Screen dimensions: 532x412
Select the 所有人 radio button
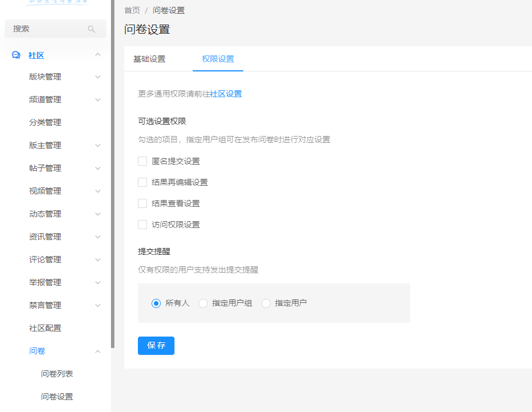156,303
